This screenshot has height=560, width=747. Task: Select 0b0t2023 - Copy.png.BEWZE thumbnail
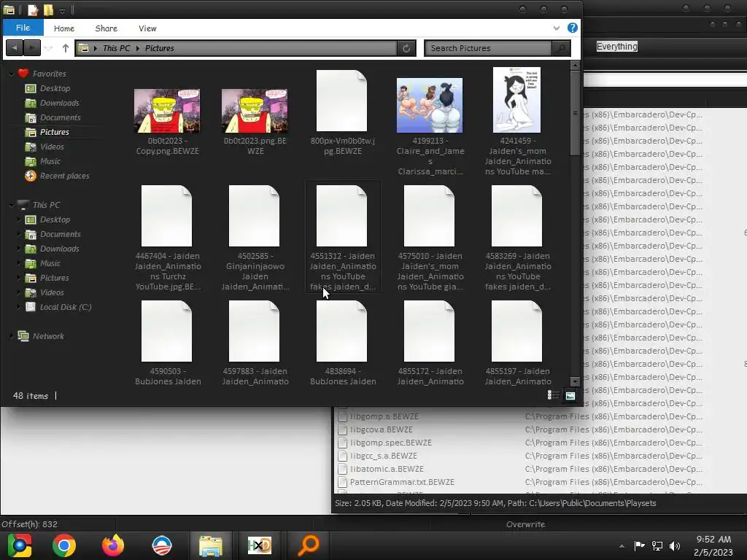coord(167,111)
